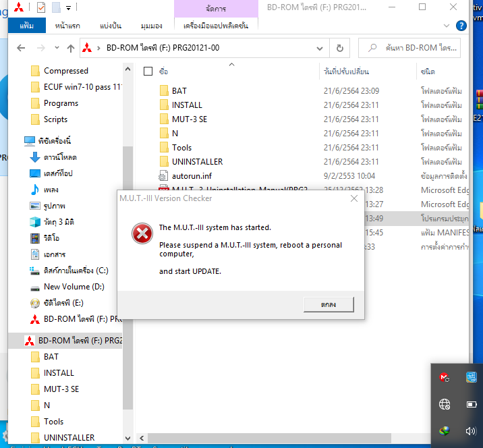Select the Tools folder in file list
Screen dimensions: 483x448
coord(181,147)
